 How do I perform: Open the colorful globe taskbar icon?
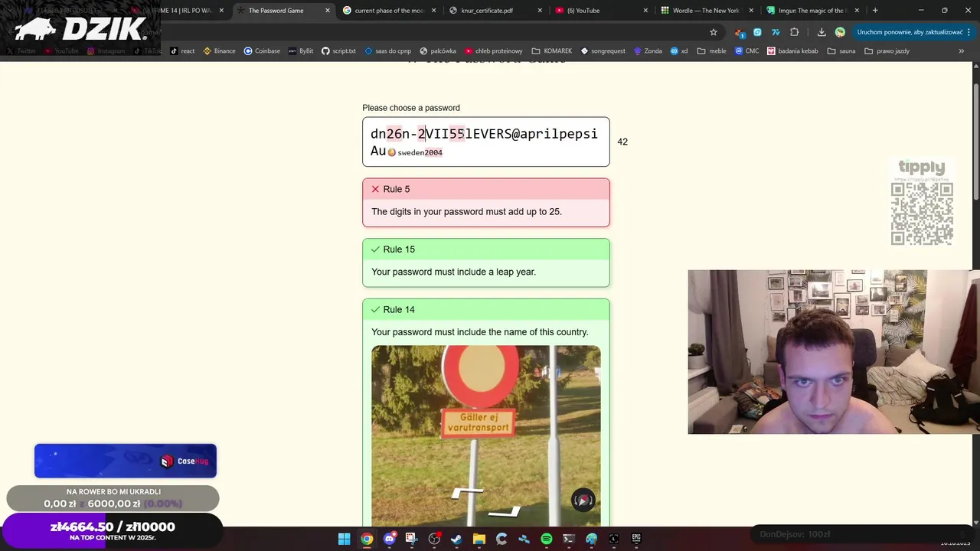coord(591,539)
